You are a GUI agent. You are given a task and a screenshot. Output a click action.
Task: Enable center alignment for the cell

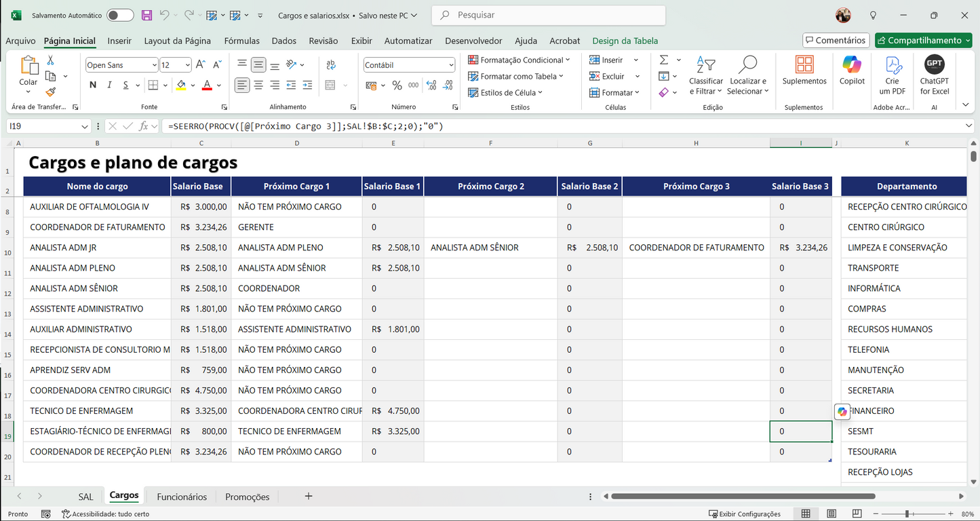click(x=258, y=85)
